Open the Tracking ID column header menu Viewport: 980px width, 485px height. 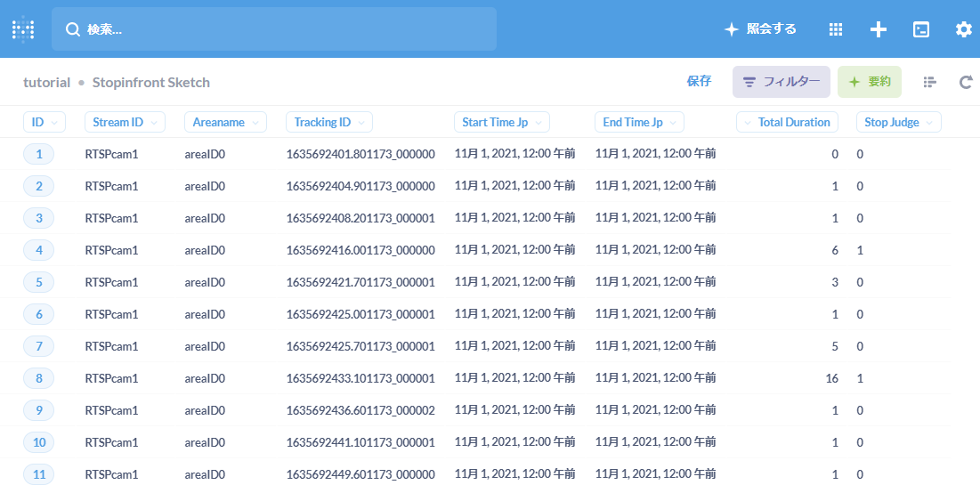(x=328, y=122)
